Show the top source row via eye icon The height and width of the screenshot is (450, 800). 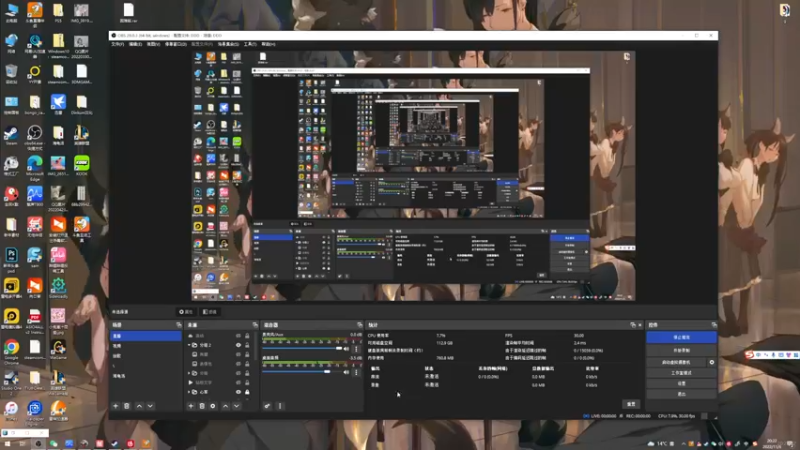pos(238,336)
